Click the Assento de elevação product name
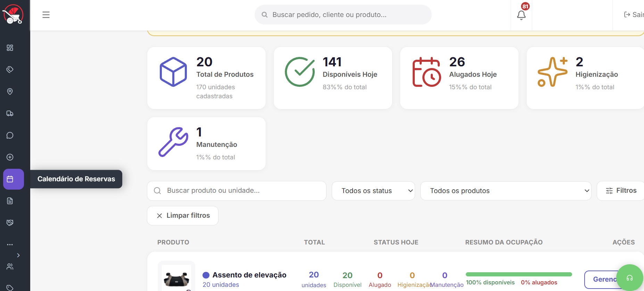Image resolution: width=644 pixels, height=291 pixels. [249, 275]
